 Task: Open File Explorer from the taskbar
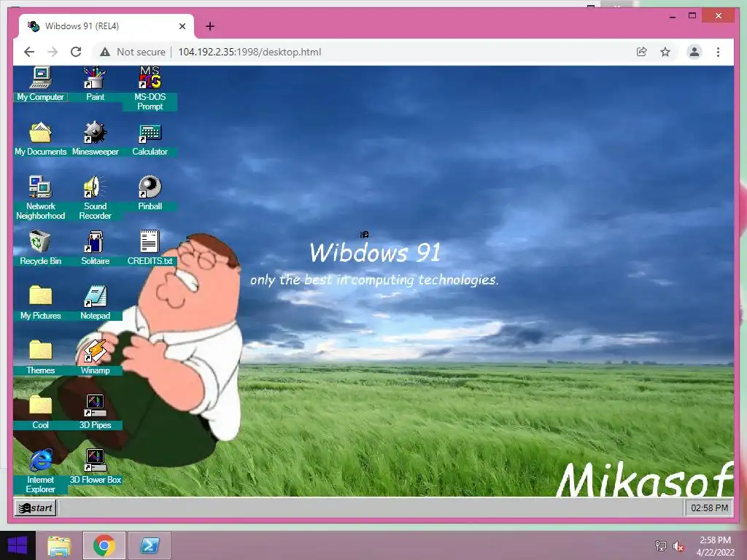59,545
